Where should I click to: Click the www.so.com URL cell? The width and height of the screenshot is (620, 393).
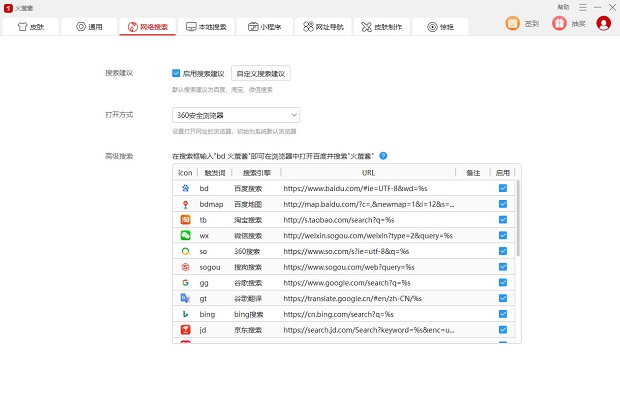click(346, 251)
